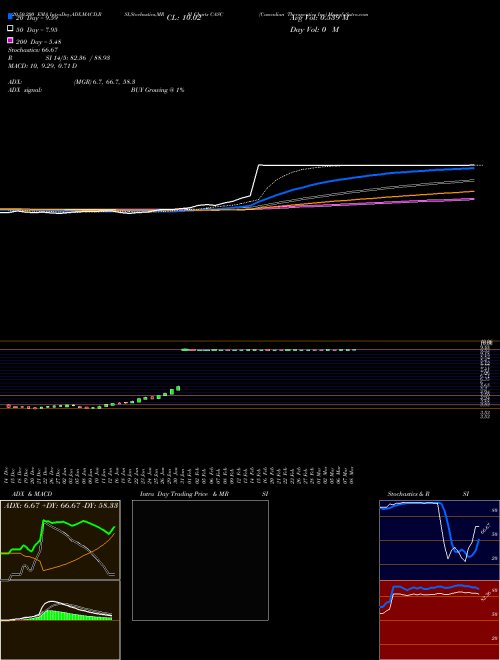Screen dimensions: 500x660
Task: Click the 'Stochastics & R' panel title
Action: pyautogui.click(x=408, y=494)
